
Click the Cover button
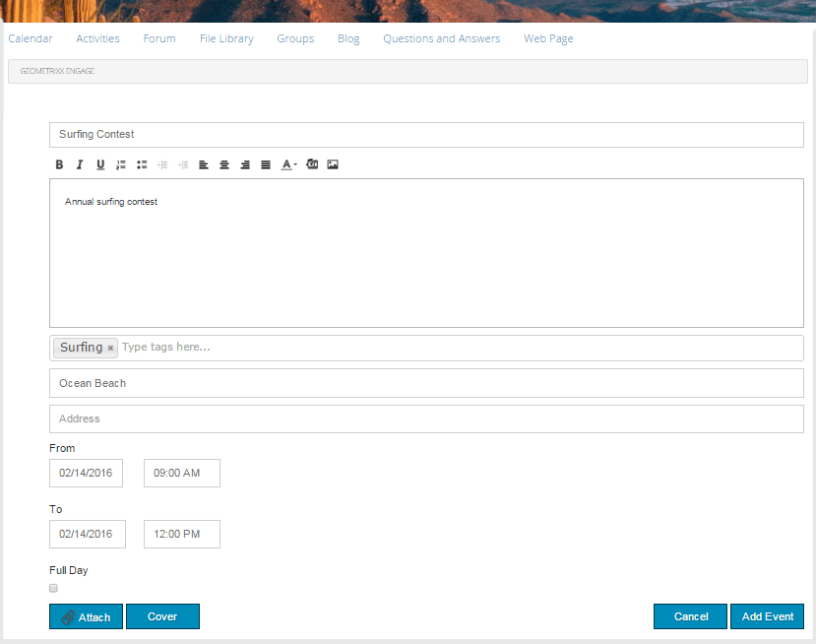coord(162,616)
